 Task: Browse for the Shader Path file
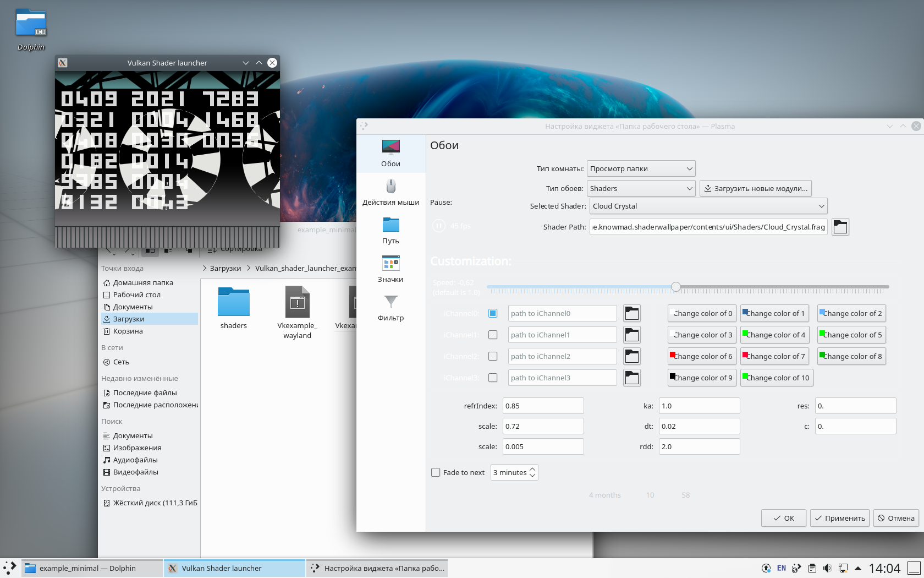(x=840, y=227)
